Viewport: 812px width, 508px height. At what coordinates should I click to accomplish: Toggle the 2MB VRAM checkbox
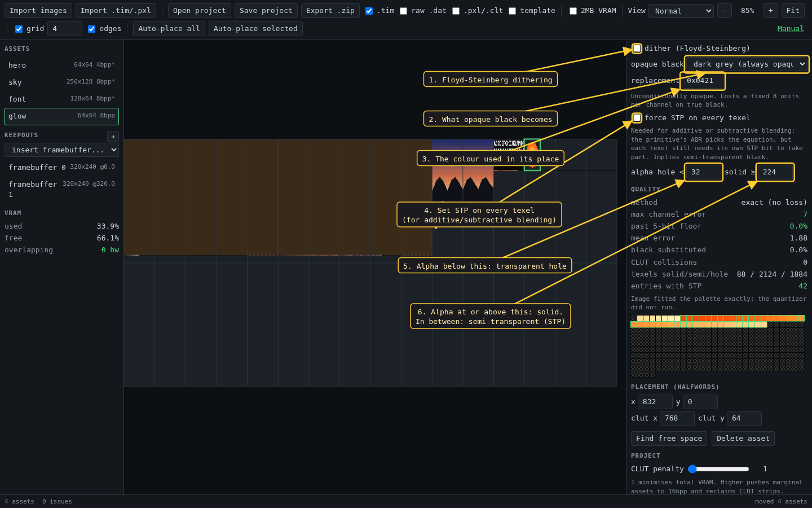click(573, 11)
